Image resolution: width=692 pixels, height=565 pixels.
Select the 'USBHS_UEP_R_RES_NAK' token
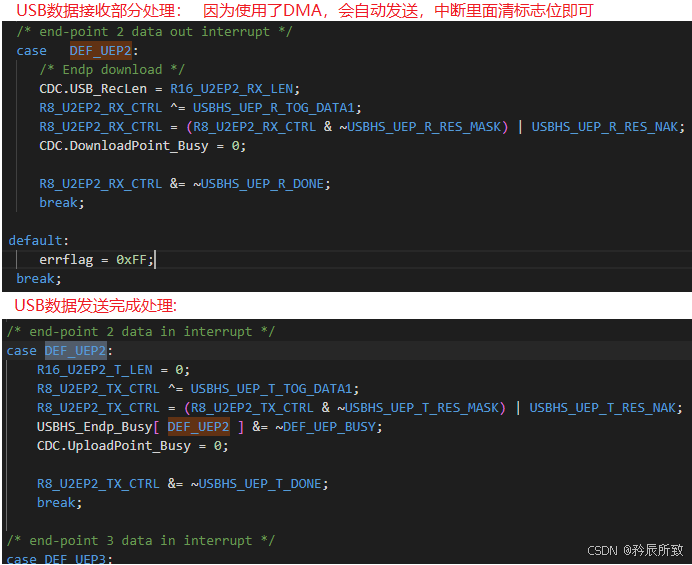pos(605,127)
